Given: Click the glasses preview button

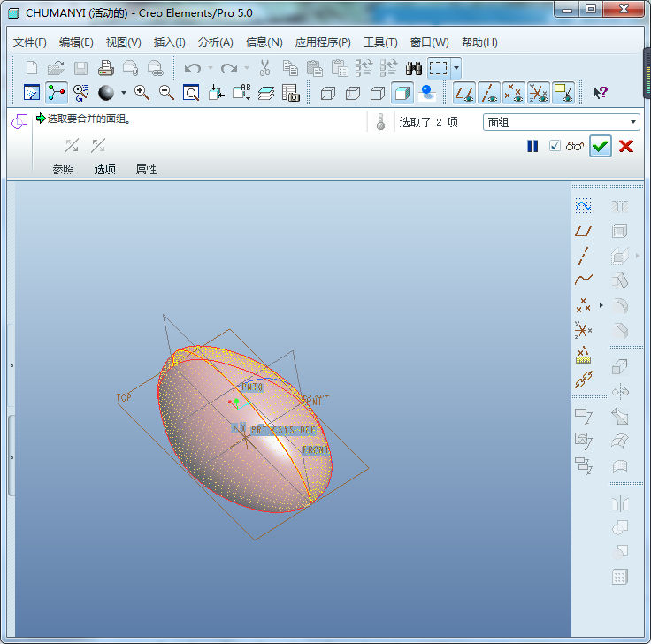Looking at the screenshot, I should pos(575,146).
